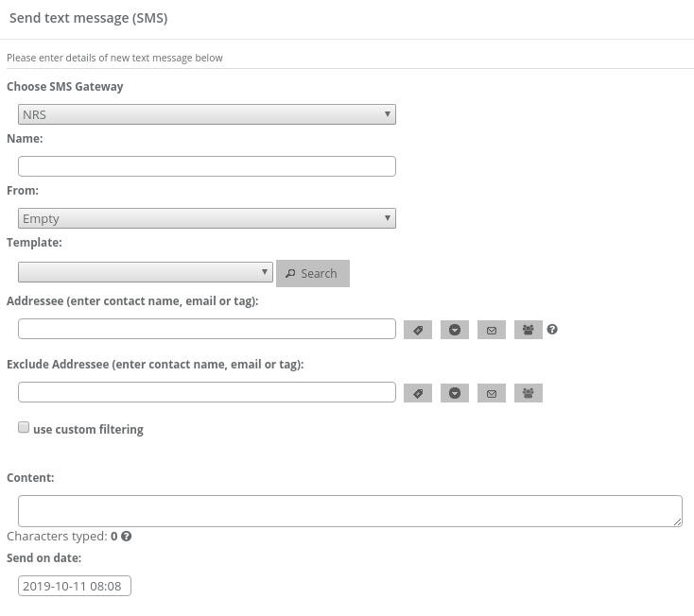The width and height of the screenshot is (694, 616).
Task: Expand the From sender dropdown
Action: pyautogui.click(x=206, y=218)
